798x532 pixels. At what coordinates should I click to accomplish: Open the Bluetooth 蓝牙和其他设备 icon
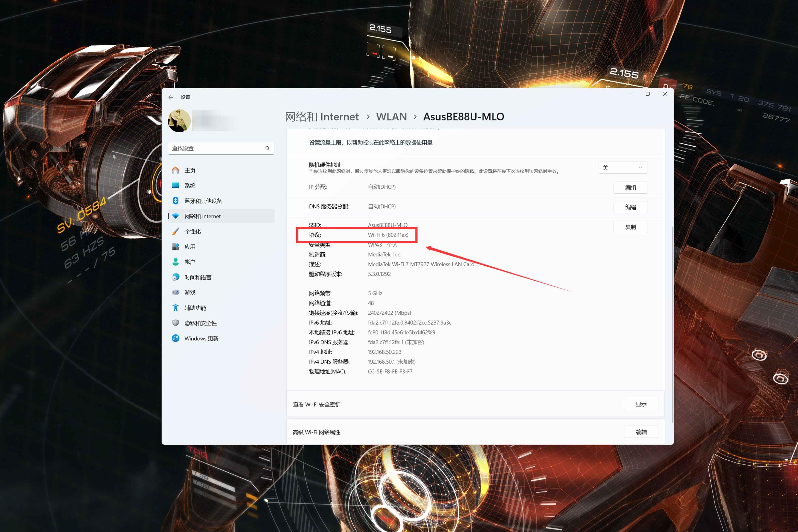(175, 201)
